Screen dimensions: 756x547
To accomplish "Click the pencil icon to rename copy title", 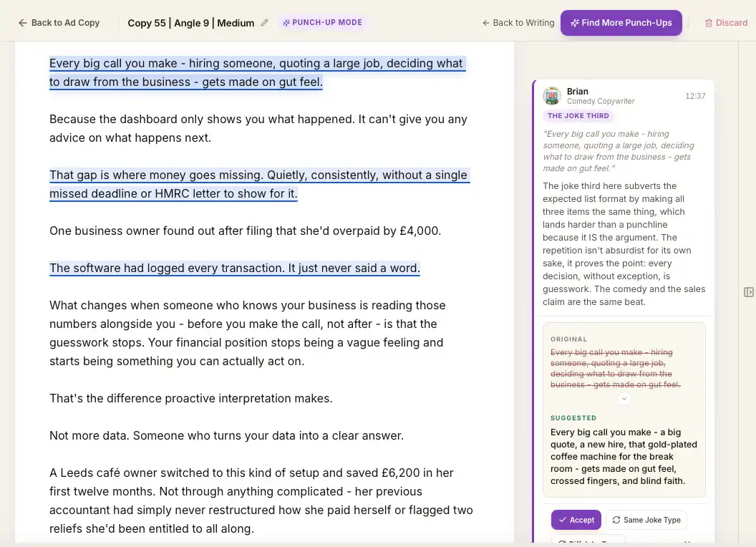I will [x=264, y=23].
